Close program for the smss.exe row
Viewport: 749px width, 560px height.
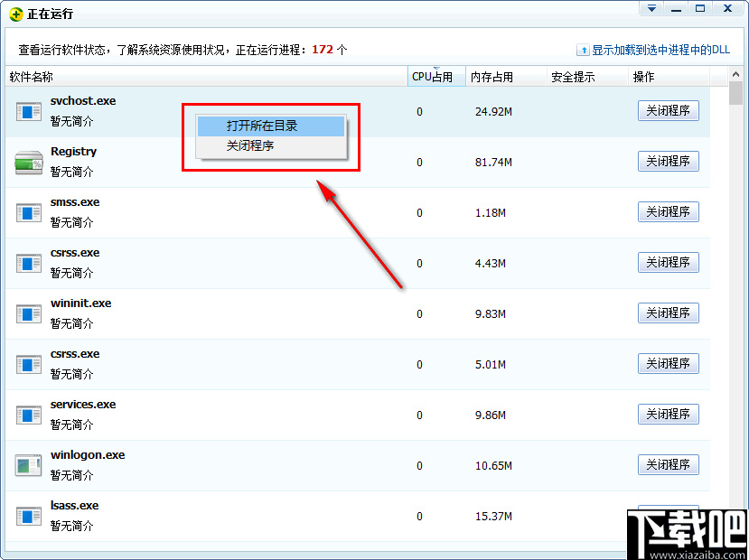[669, 212]
